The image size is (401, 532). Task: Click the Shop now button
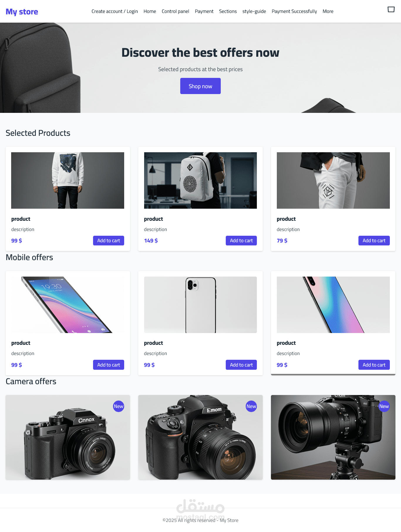[201, 86]
